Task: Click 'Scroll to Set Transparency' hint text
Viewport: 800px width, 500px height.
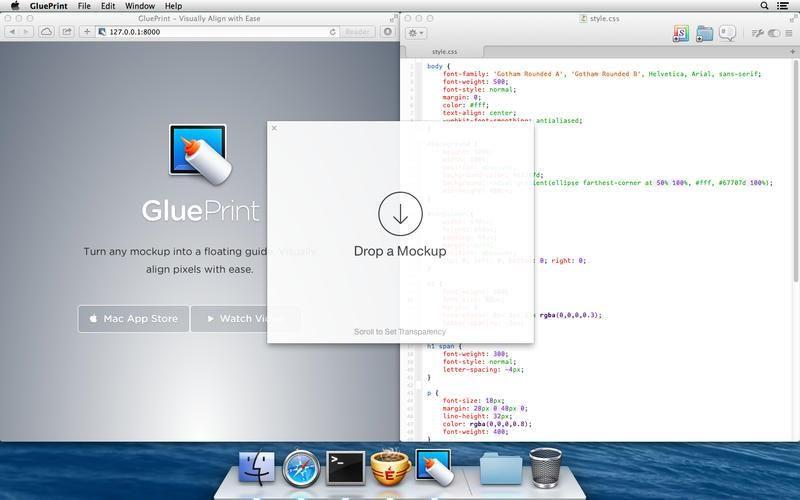Action: pyautogui.click(x=400, y=332)
